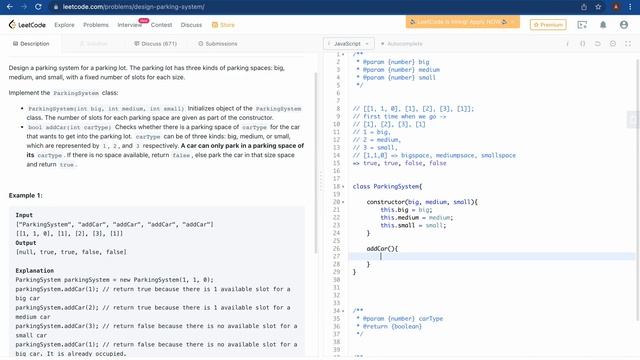Click the description panel scrollbar
The image size is (640, 360).
(x=316, y=162)
